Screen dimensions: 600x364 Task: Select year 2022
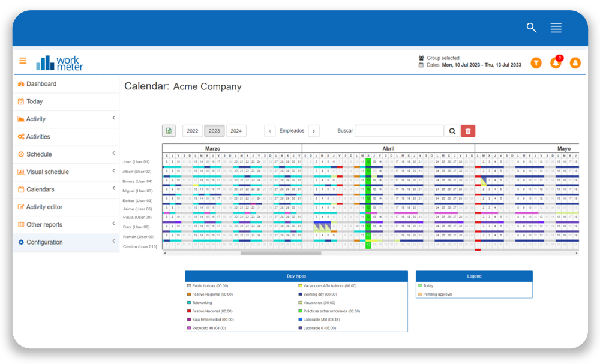coord(193,131)
